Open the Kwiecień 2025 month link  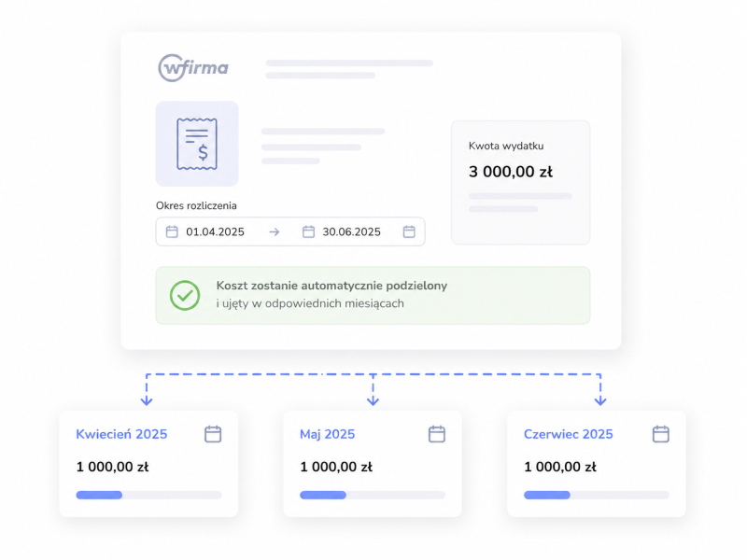[121, 434]
